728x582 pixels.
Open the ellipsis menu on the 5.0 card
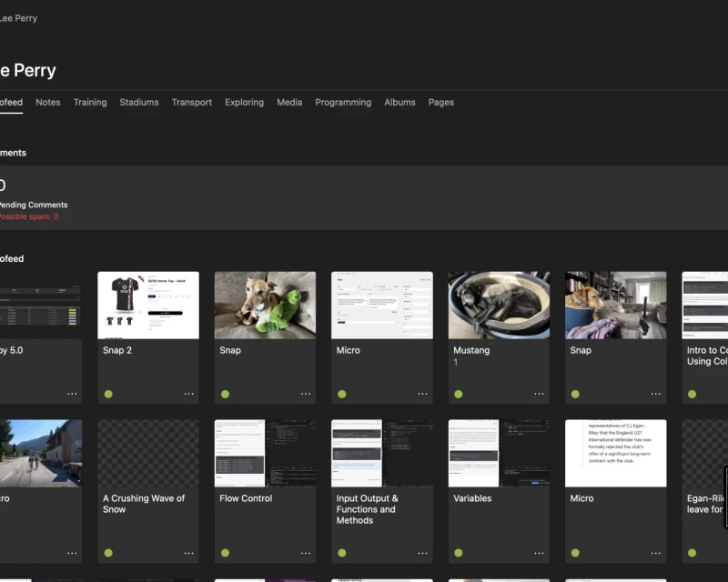pos(72,394)
